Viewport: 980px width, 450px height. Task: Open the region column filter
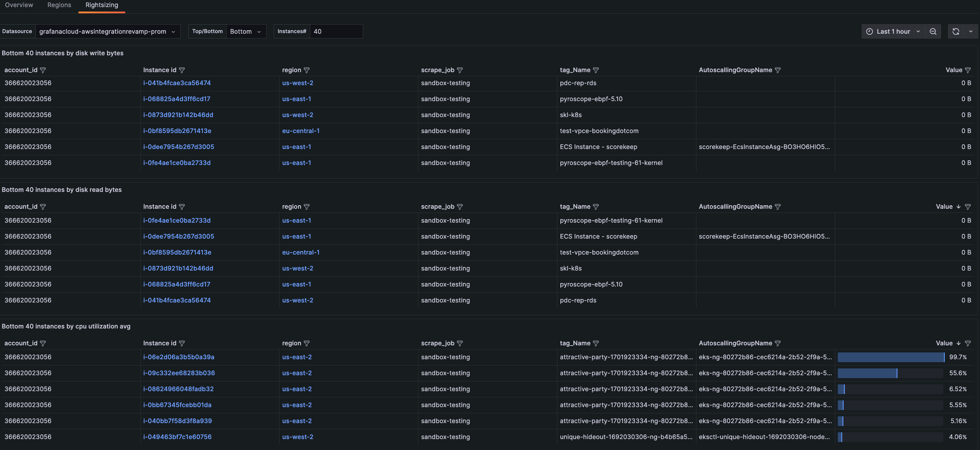click(307, 70)
